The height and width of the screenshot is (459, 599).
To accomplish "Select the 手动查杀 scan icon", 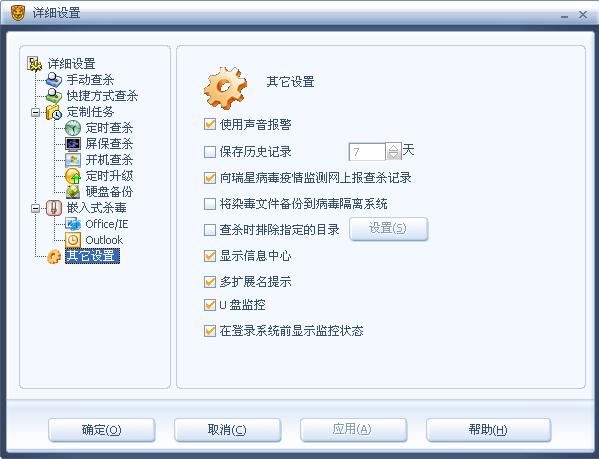I will click(53, 80).
